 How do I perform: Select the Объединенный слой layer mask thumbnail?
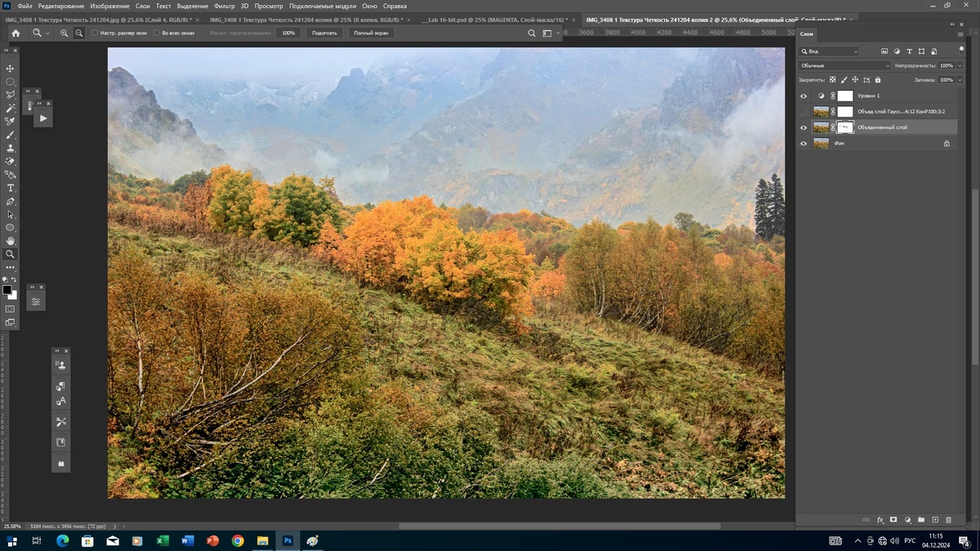pos(845,127)
